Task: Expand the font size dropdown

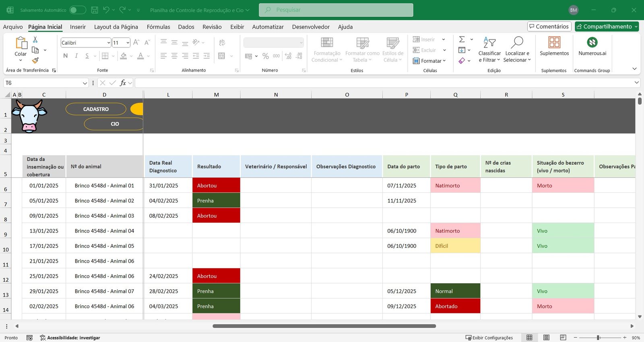Action: pos(128,43)
